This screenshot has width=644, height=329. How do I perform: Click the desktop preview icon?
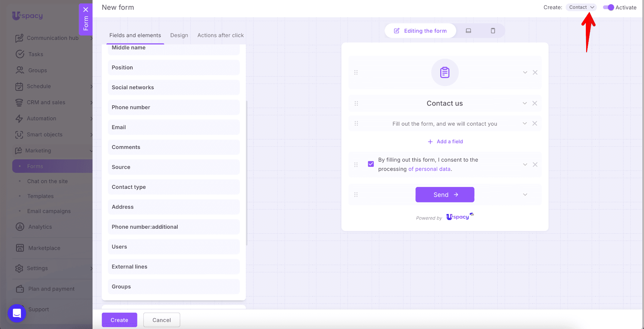click(x=468, y=31)
